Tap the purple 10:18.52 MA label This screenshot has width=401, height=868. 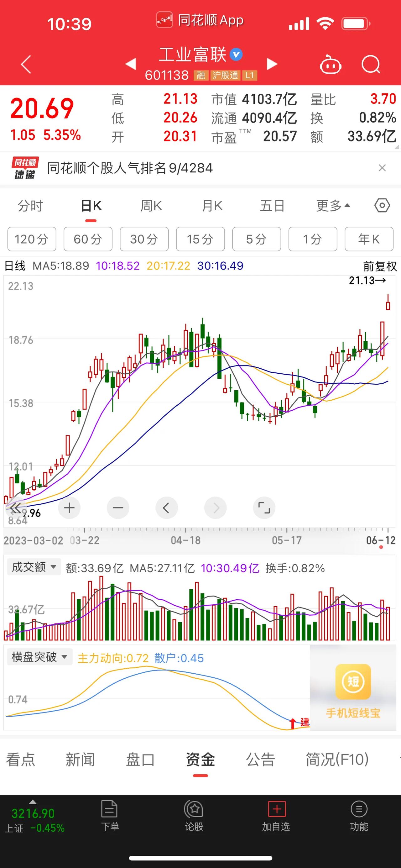point(117,266)
